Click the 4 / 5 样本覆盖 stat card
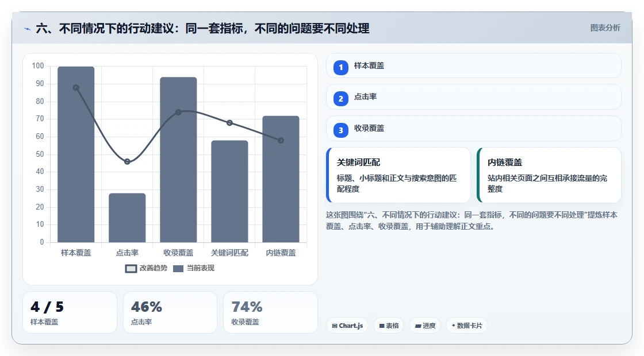644x356 pixels. tap(70, 312)
